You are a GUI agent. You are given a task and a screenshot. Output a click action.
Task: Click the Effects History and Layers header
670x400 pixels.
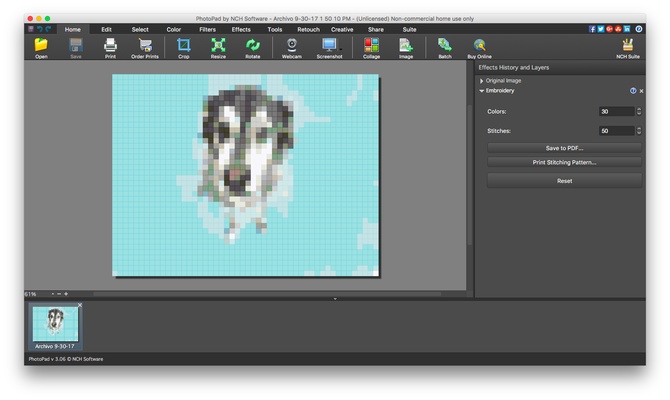pos(514,68)
